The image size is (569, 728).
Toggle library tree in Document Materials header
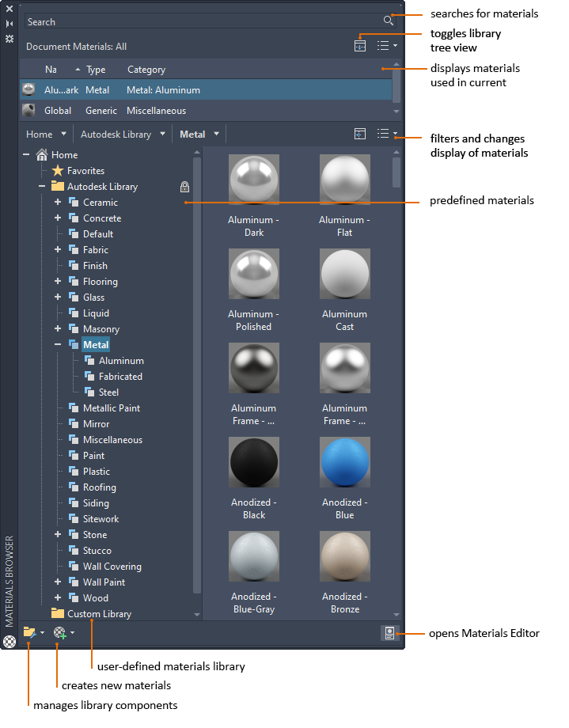click(x=360, y=46)
